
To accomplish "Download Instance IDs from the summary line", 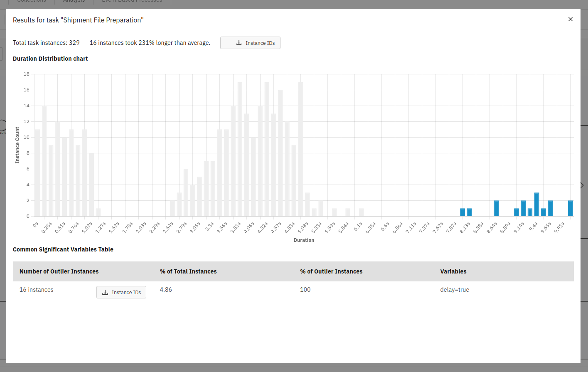I will coord(250,43).
